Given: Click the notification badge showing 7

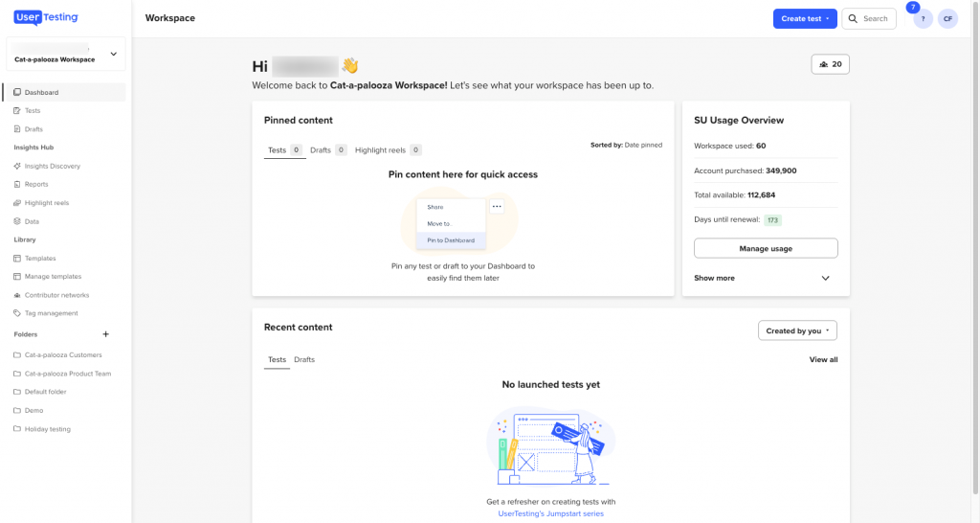Looking at the screenshot, I should [912, 7].
